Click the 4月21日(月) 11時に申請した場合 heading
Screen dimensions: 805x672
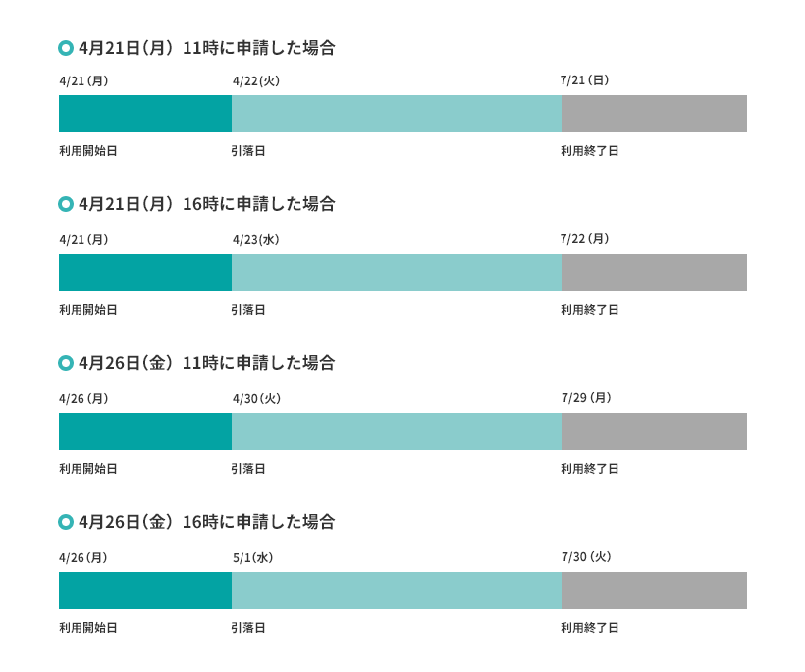207,48
